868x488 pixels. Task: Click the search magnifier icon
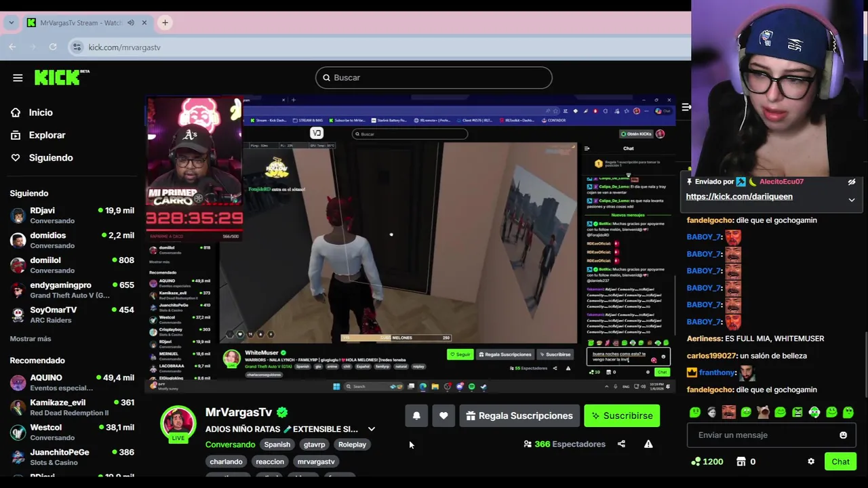pos(326,78)
